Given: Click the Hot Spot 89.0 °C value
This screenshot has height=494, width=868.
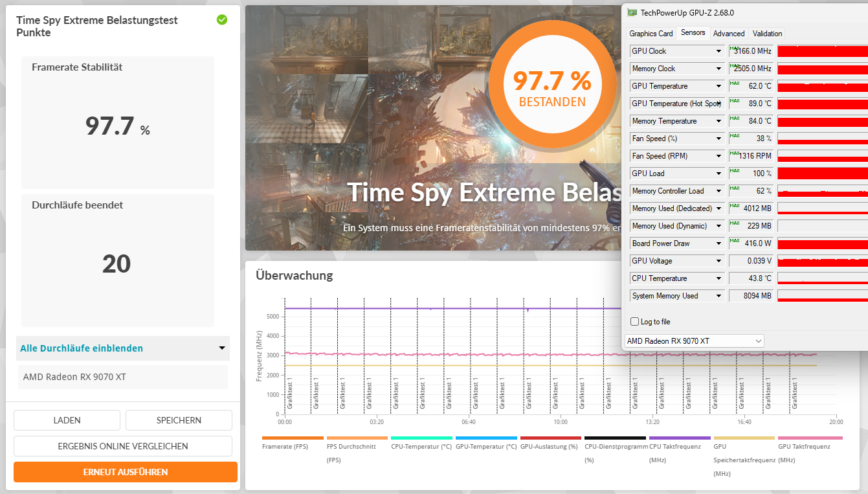Looking at the screenshot, I should click(x=751, y=104).
